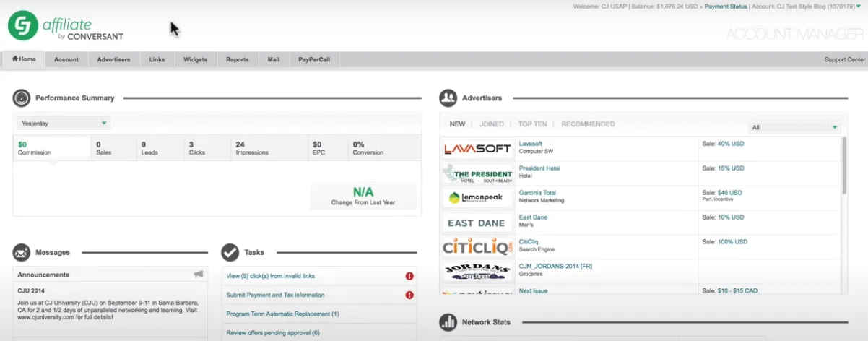Click the Messages envelope icon
Viewport: 868px width, 341px height.
[x=22, y=253]
